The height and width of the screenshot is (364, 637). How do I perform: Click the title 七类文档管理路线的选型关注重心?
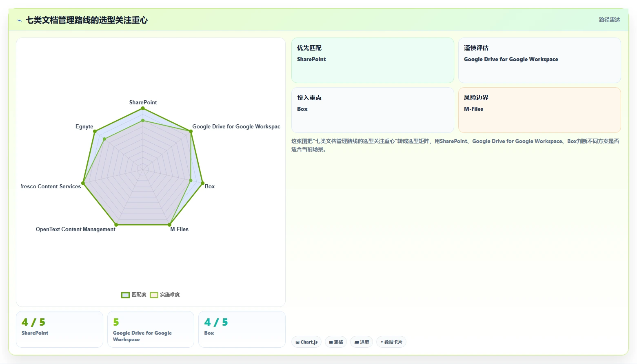[87, 20]
